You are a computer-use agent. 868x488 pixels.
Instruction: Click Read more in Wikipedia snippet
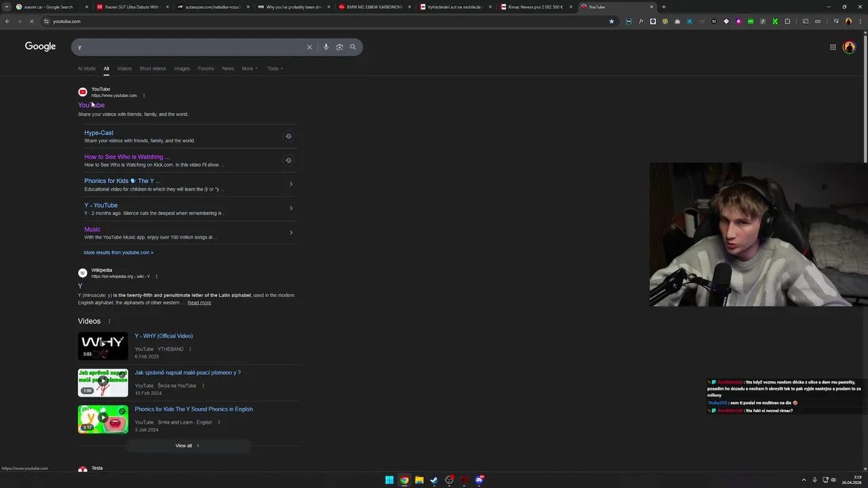pos(199,302)
